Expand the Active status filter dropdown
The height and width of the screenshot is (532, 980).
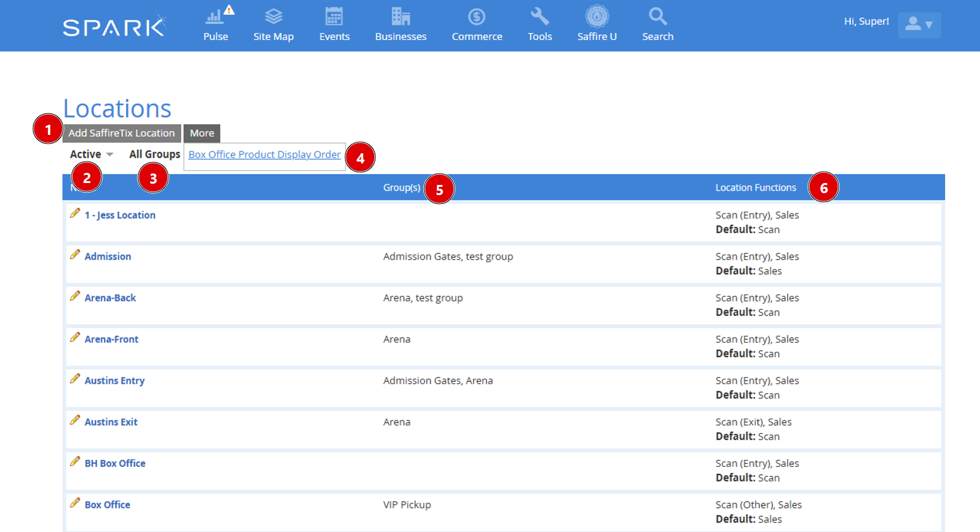coord(92,154)
